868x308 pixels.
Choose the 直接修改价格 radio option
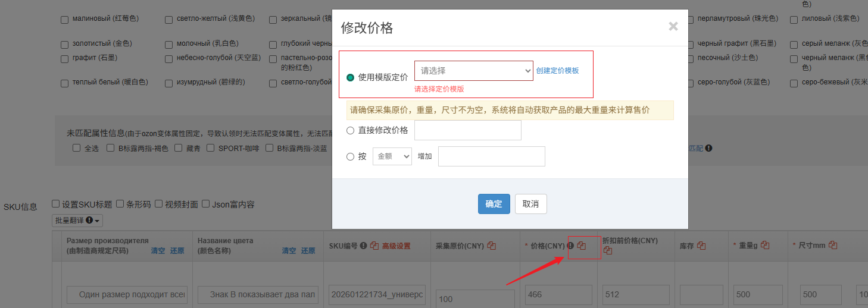pos(350,130)
